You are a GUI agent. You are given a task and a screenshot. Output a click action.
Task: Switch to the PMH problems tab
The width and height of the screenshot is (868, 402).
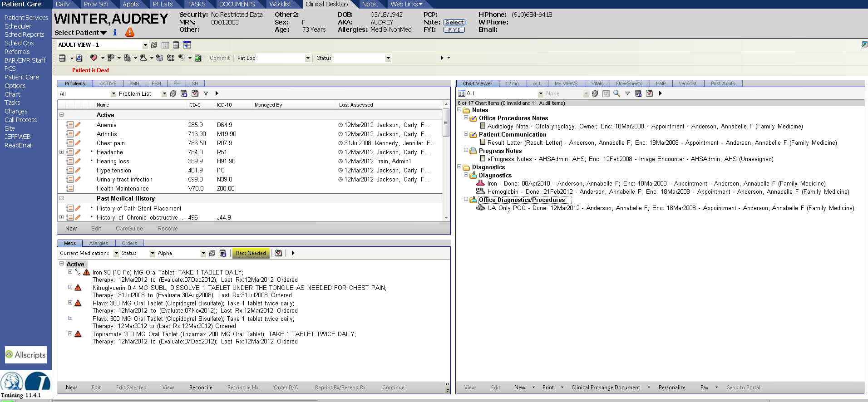pyautogui.click(x=134, y=83)
